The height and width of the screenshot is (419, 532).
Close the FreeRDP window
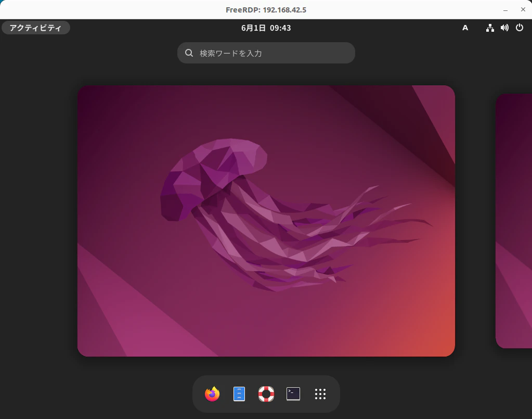click(x=523, y=9)
